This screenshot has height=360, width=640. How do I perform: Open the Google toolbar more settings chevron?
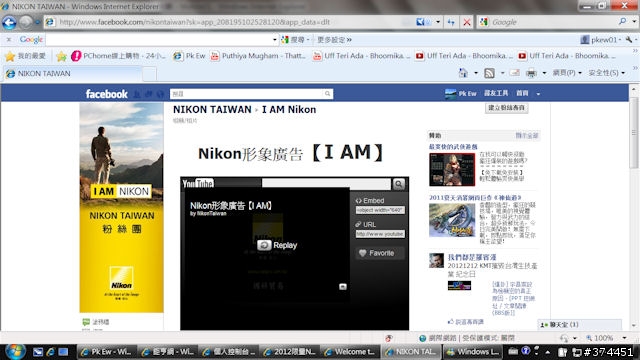(x=349, y=40)
